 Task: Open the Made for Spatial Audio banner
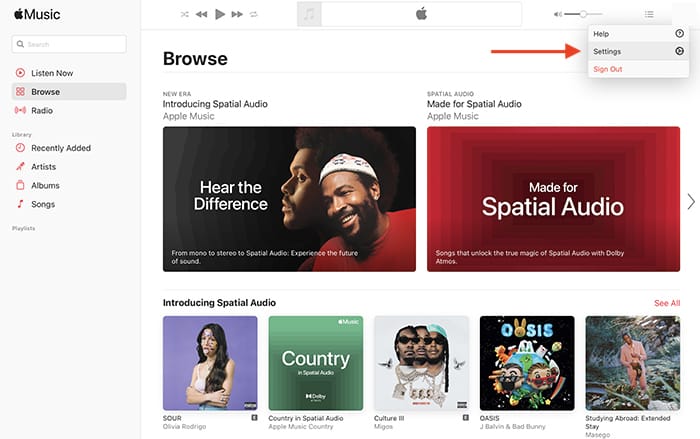554,199
